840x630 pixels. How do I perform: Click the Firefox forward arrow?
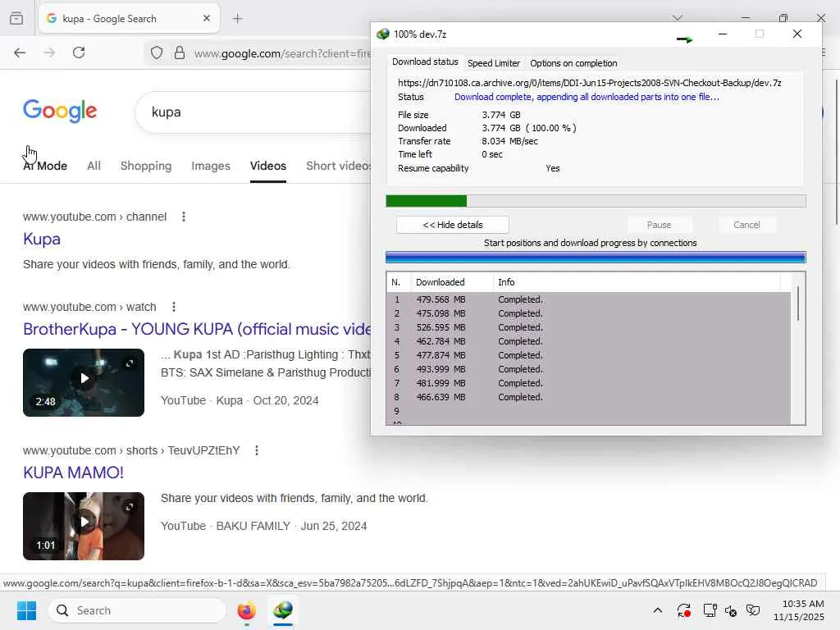[x=49, y=52]
